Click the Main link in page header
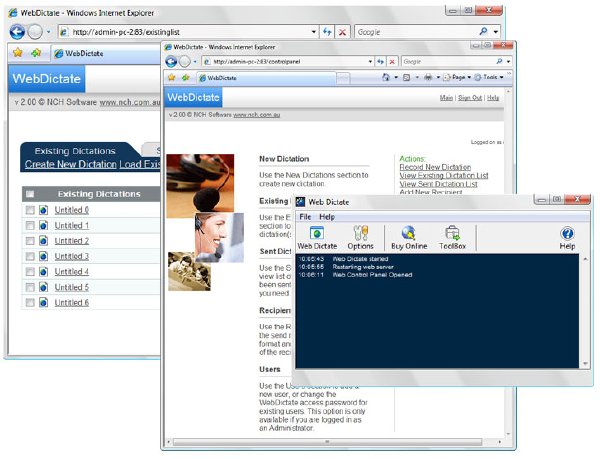Screen dimensions: 600x459 (x=446, y=98)
